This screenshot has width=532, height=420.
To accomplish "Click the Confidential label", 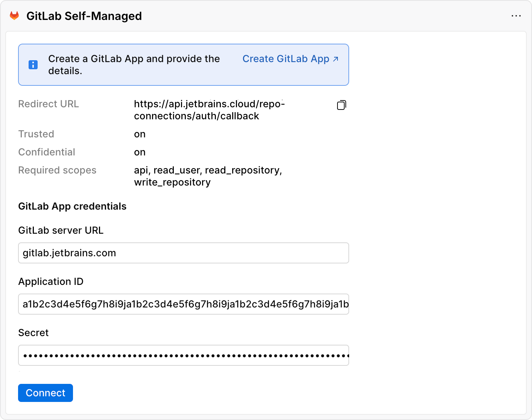I will pyautogui.click(x=47, y=152).
